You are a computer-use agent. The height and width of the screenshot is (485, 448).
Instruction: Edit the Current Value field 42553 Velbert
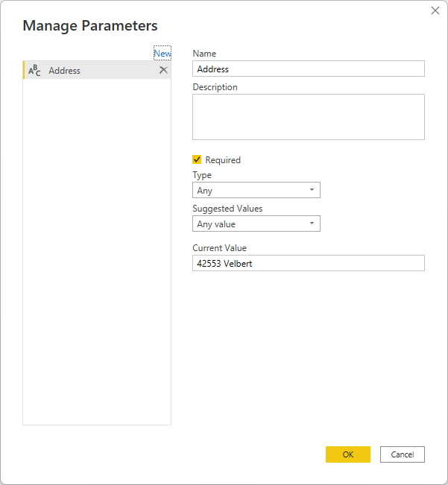pos(309,263)
